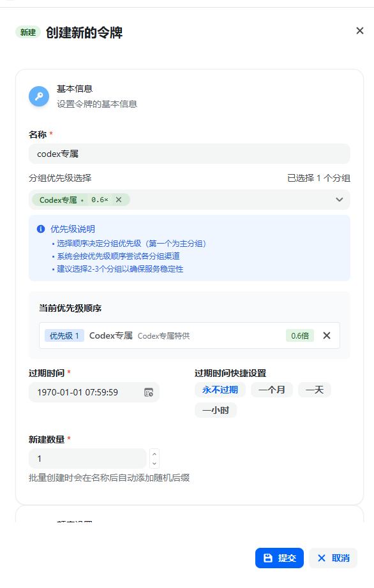Expand the group priority dropdown chevron
The width and height of the screenshot is (374, 588).
click(340, 200)
